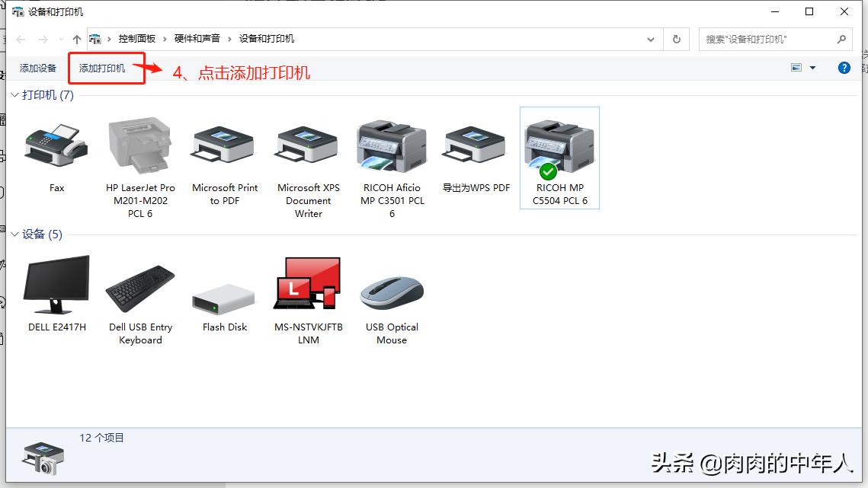Open the change view options dropdown

tap(811, 67)
